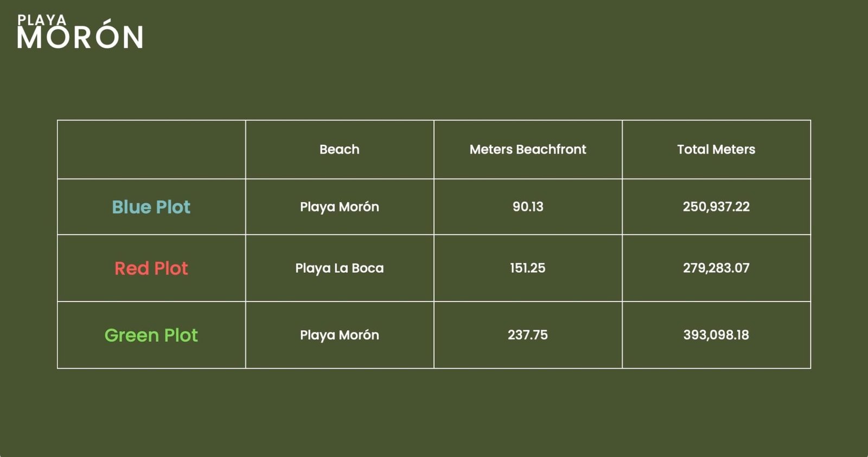
Task: Click the 90.13 beachfront value
Action: tap(527, 207)
